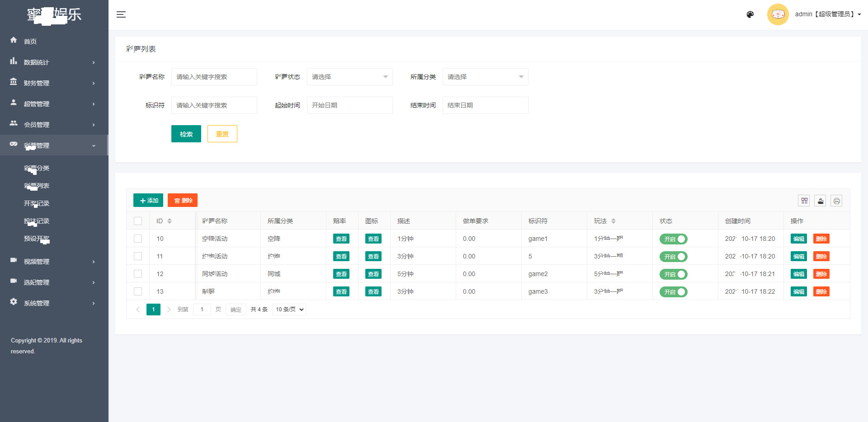Screen dimensions: 868x422
Task: Click 确定 to confirm page jump
Action: click(236, 309)
